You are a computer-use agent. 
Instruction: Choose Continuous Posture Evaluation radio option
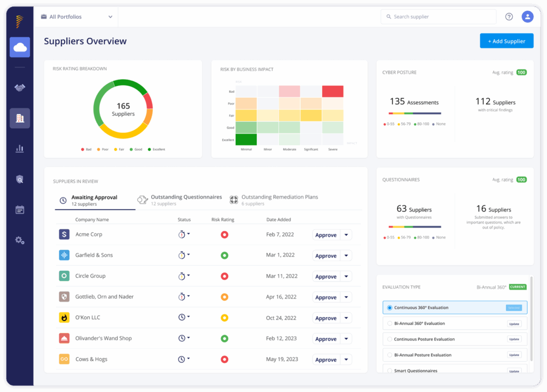tap(389, 339)
